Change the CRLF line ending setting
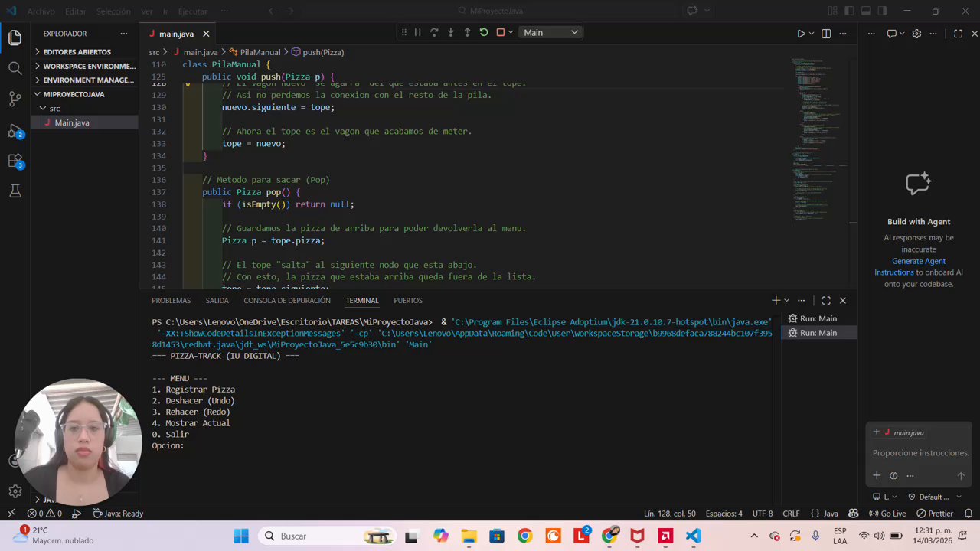Image resolution: width=980 pixels, height=551 pixels. click(791, 514)
